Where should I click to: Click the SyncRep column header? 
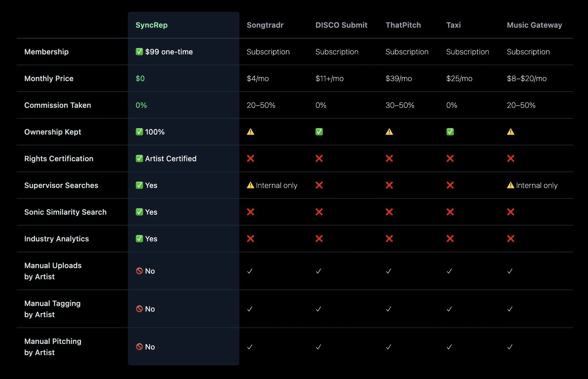pyautogui.click(x=152, y=25)
